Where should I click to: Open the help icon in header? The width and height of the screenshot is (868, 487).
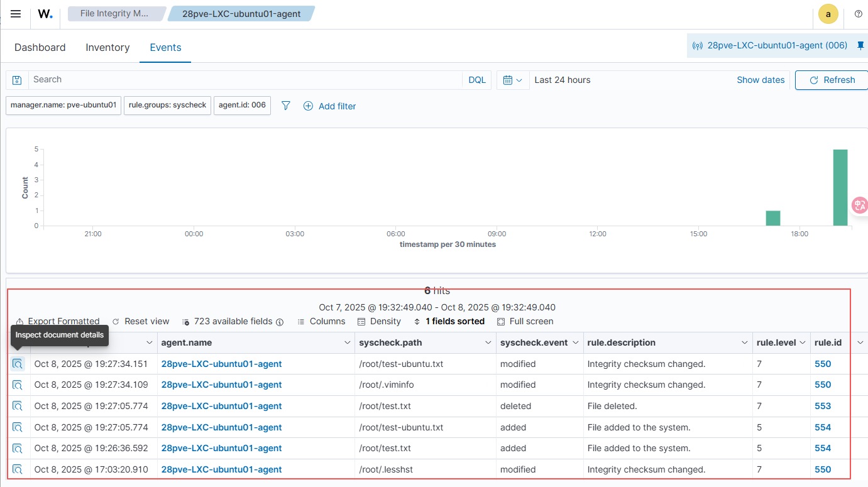coord(858,14)
